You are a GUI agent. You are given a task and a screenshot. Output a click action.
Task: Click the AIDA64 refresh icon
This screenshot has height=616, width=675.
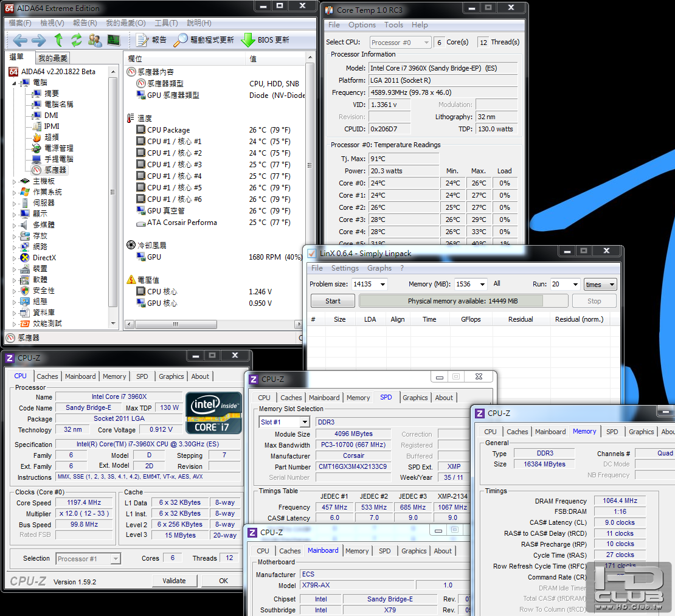[77, 40]
